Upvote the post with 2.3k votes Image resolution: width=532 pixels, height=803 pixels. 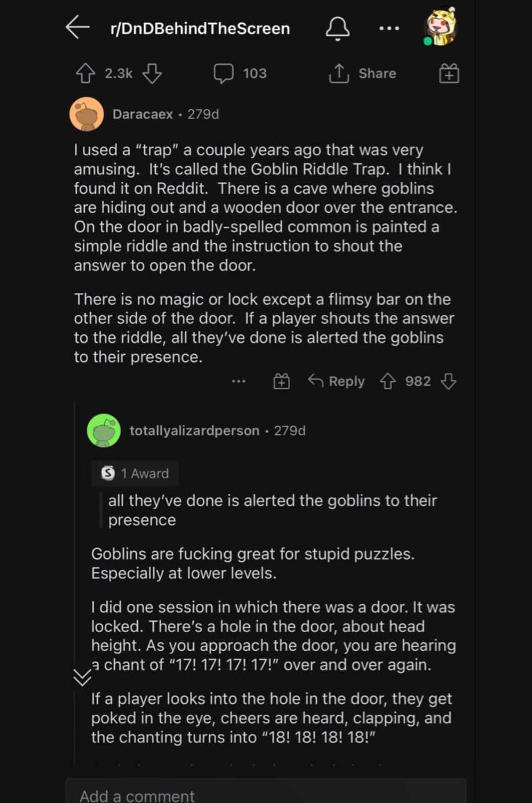(x=85, y=73)
